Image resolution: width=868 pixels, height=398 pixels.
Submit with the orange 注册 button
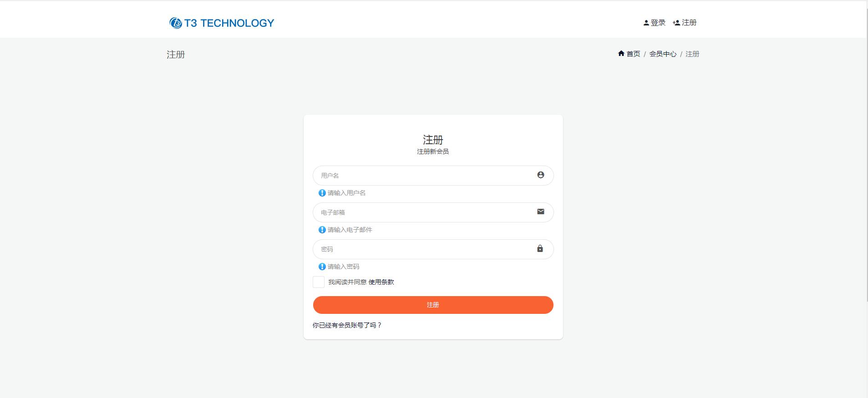(x=433, y=305)
